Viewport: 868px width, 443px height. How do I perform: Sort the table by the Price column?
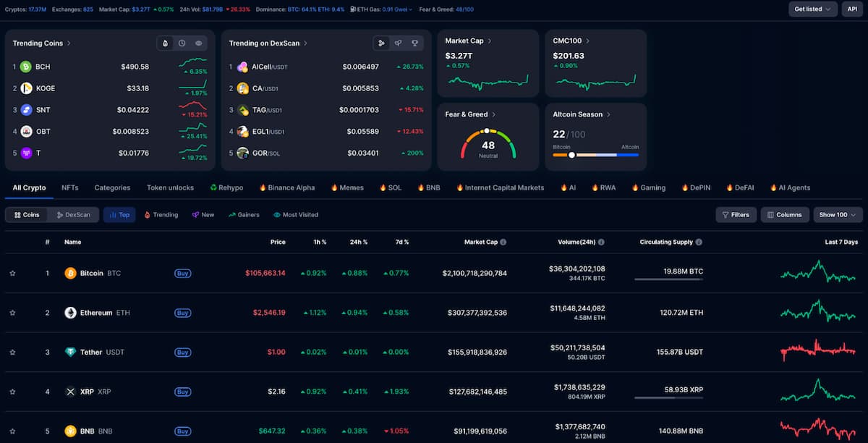278,242
